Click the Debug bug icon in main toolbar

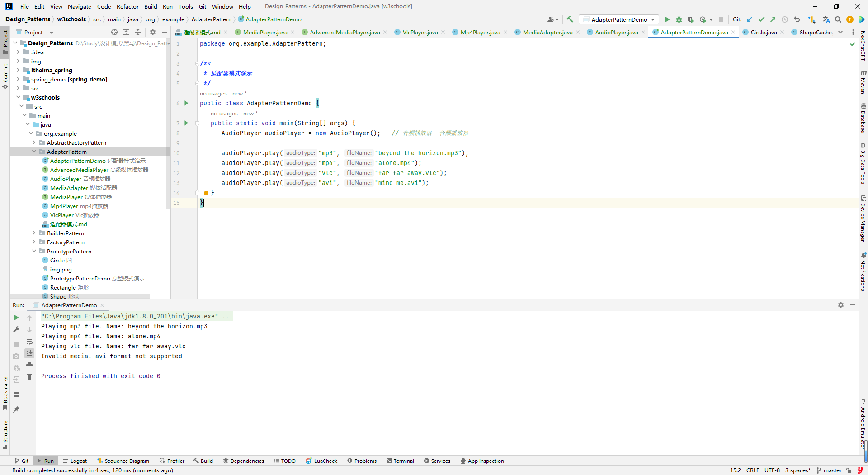point(679,19)
